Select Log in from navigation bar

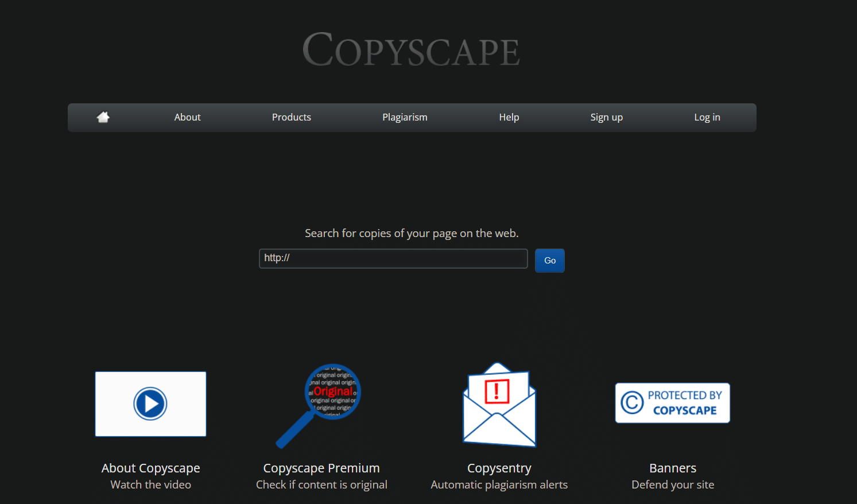pyautogui.click(x=707, y=117)
